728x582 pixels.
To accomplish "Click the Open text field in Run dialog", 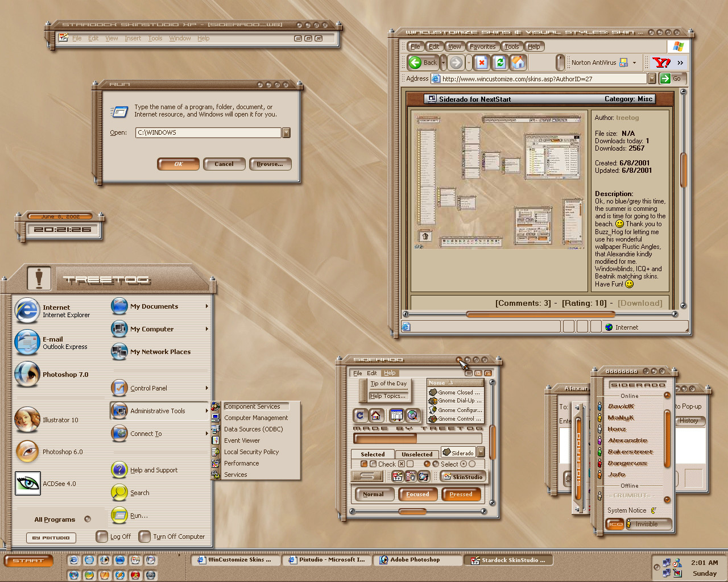I will (x=208, y=132).
